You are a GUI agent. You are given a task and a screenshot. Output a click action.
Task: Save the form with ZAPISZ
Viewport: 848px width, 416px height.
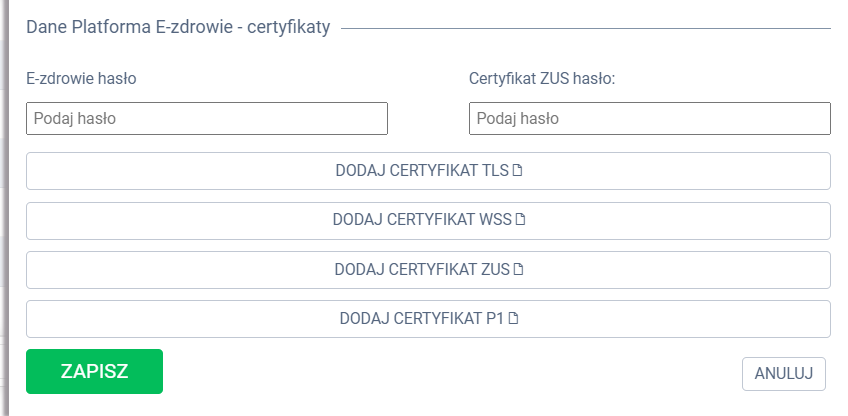click(94, 371)
